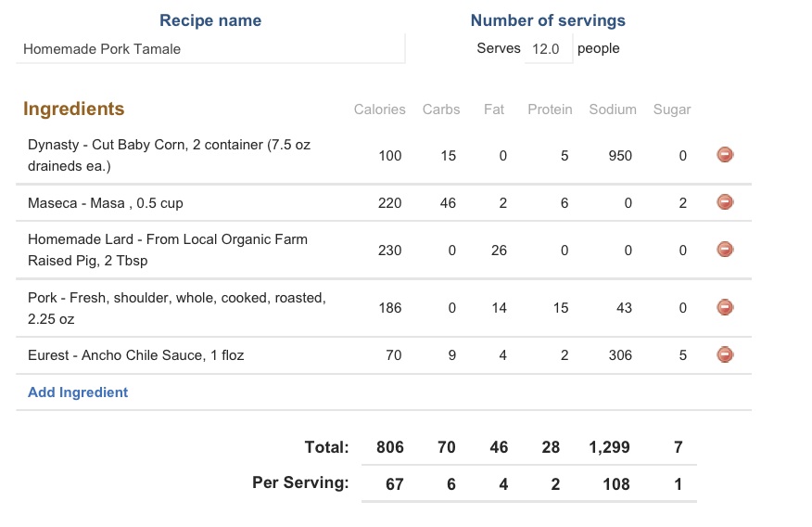Remove the Dynasty Cut Baby Corn ingredient

pos(726,155)
